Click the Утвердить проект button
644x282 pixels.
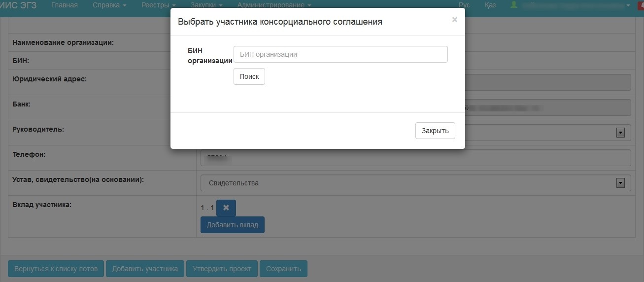[222, 269]
